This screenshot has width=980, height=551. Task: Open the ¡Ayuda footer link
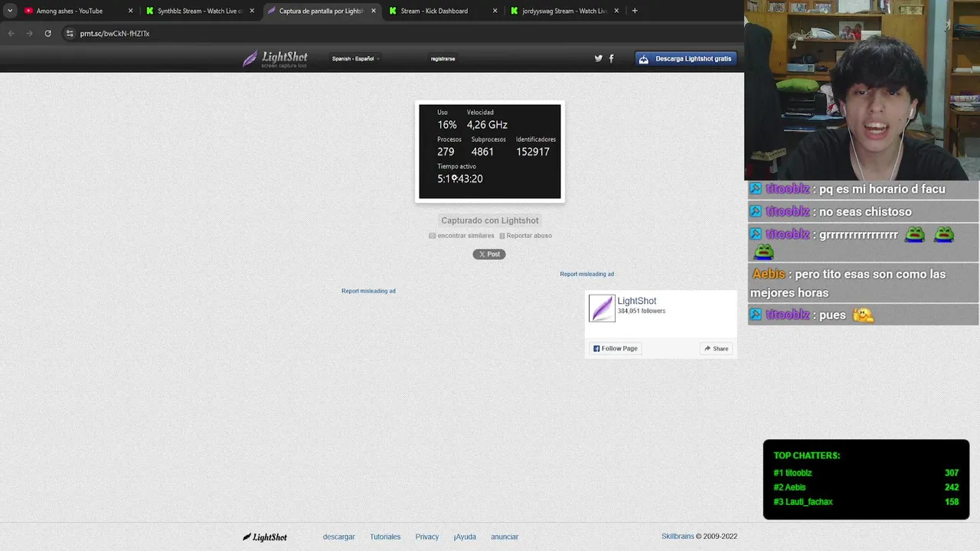[x=465, y=537]
